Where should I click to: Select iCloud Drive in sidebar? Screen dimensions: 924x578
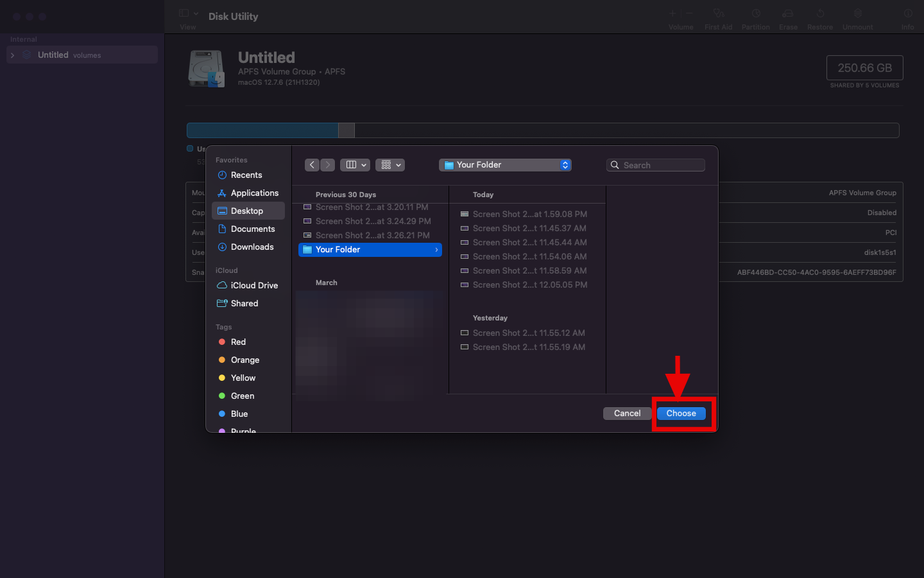tap(254, 286)
